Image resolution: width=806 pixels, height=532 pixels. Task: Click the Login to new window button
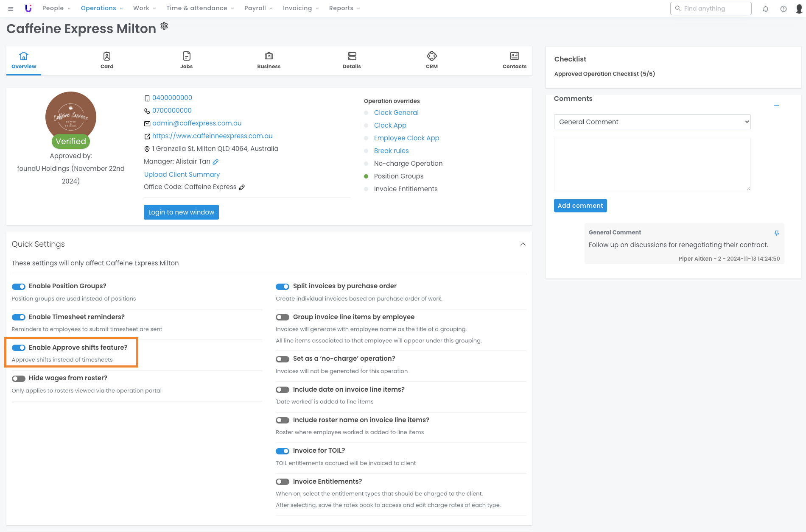pos(181,212)
